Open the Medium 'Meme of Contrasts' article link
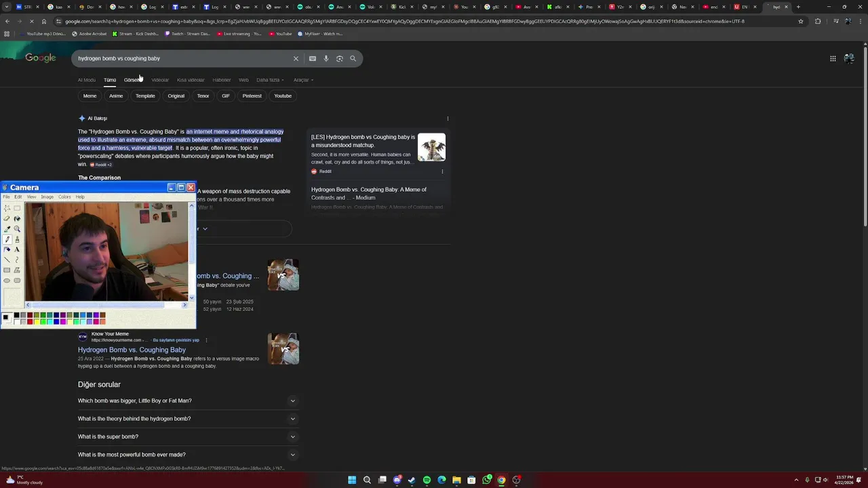 click(x=369, y=194)
